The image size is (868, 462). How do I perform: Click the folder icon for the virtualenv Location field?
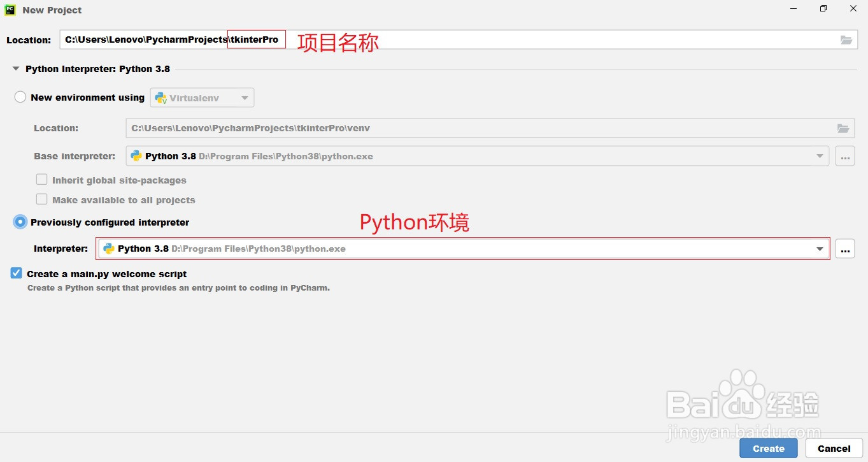point(844,127)
